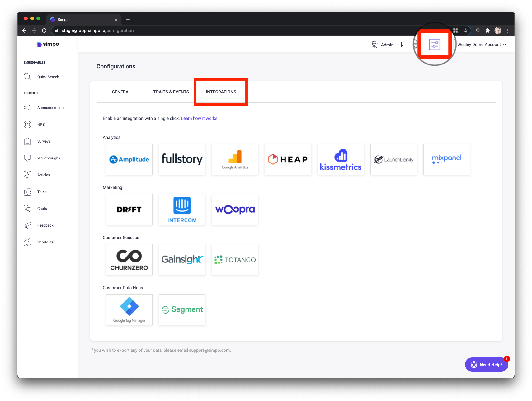Select the Segment integration card

(x=182, y=310)
